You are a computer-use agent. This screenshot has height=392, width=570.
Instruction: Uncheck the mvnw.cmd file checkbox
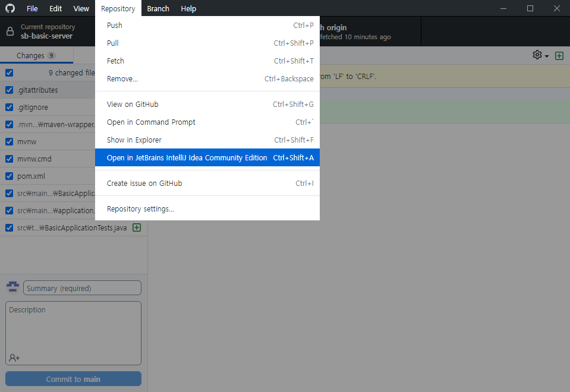[x=10, y=159]
